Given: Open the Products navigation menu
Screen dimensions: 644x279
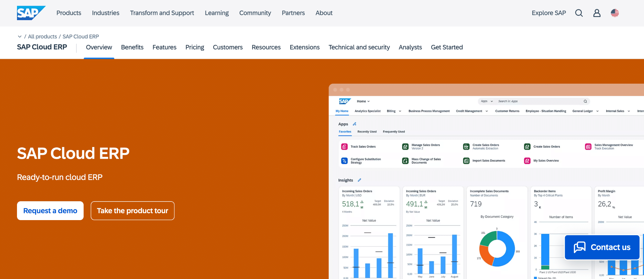Looking at the screenshot, I should click(x=69, y=13).
